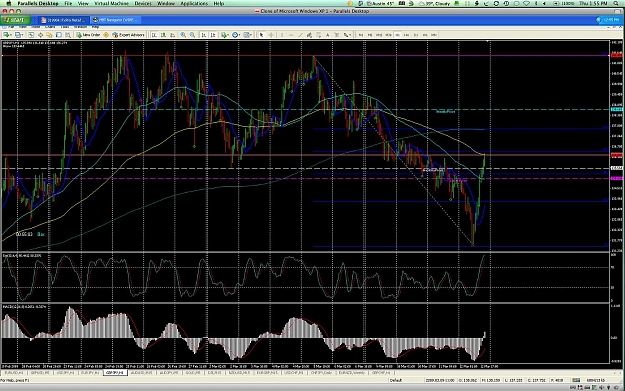The width and height of the screenshot is (625, 391).
Task: Select the crosshair tool
Action: point(271,35)
